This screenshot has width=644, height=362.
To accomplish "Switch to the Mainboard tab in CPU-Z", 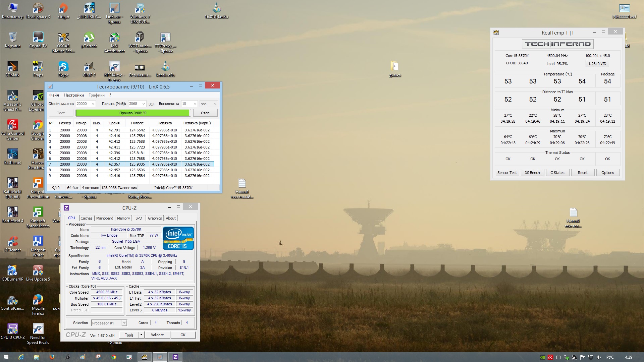I will click(105, 218).
